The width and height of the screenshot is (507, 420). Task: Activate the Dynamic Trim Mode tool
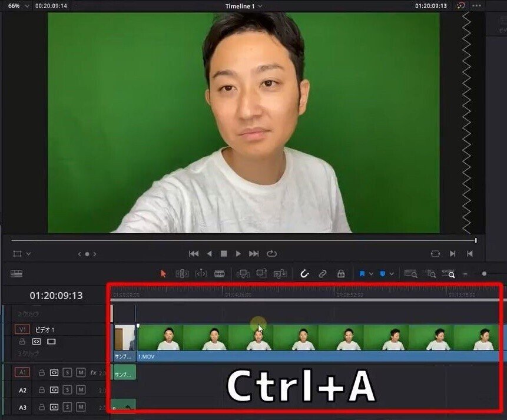[201, 274]
